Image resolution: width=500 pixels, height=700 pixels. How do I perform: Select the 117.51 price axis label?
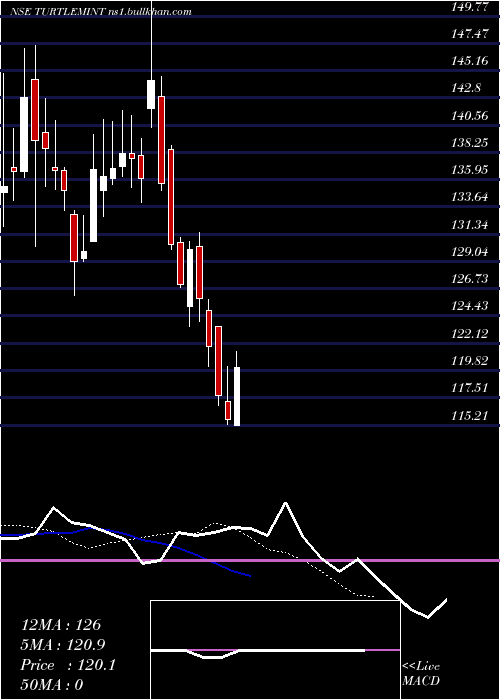coord(469,388)
